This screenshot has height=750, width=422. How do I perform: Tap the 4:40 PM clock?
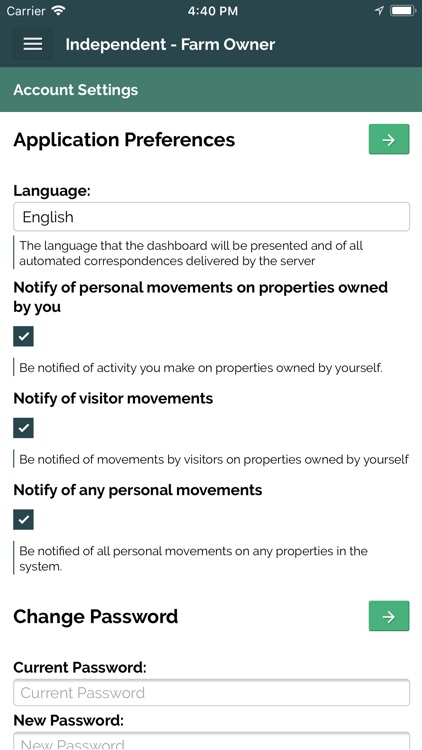[x=212, y=11]
